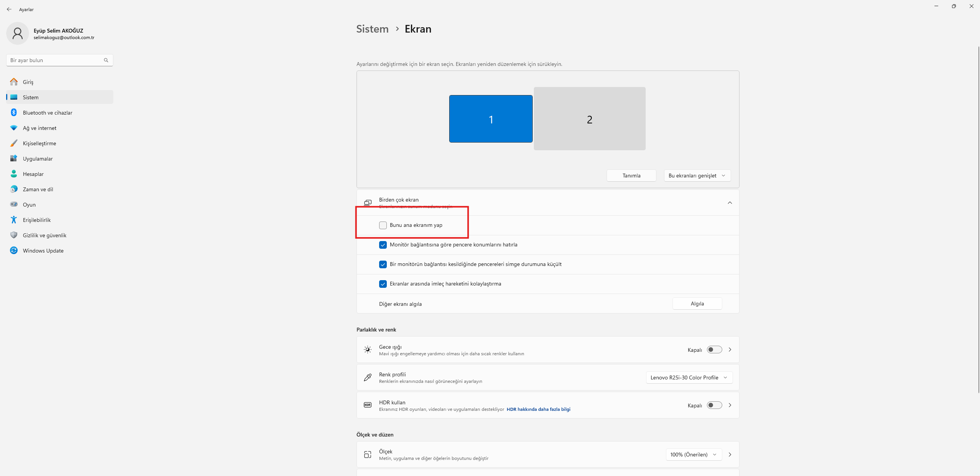Click the Eyüp Selim AKOĞUZ account name
This screenshot has height=476, width=980.
point(58,31)
